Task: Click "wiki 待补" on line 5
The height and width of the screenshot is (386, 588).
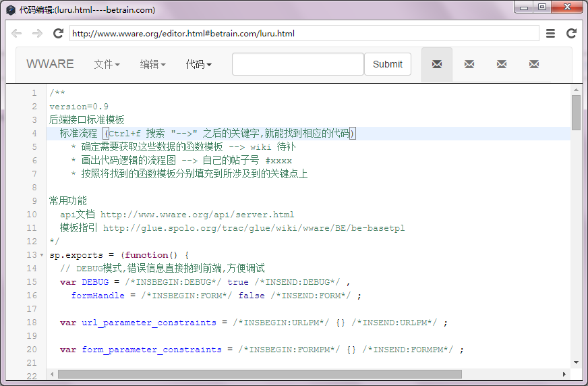Action: click(x=273, y=147)
